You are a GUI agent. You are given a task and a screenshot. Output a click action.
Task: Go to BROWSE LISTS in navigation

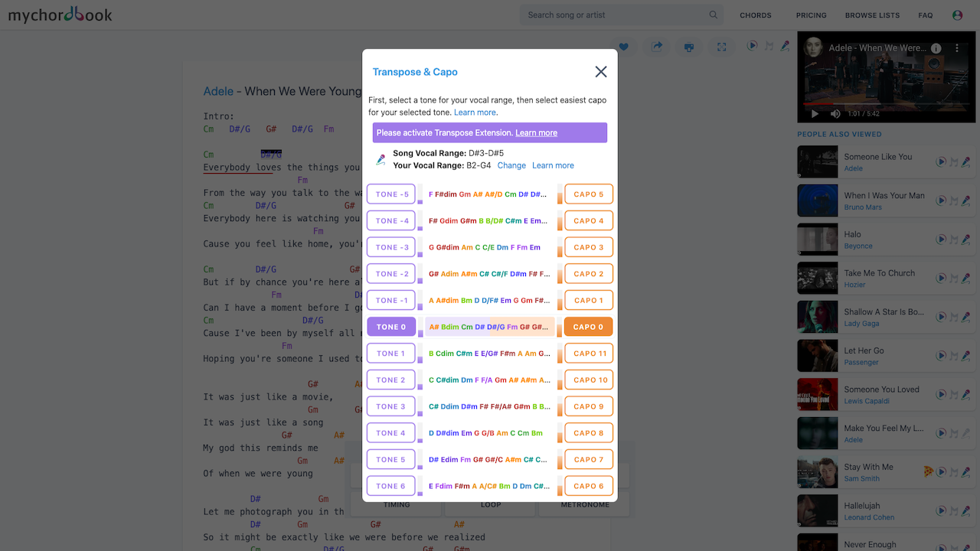point(872,15)
